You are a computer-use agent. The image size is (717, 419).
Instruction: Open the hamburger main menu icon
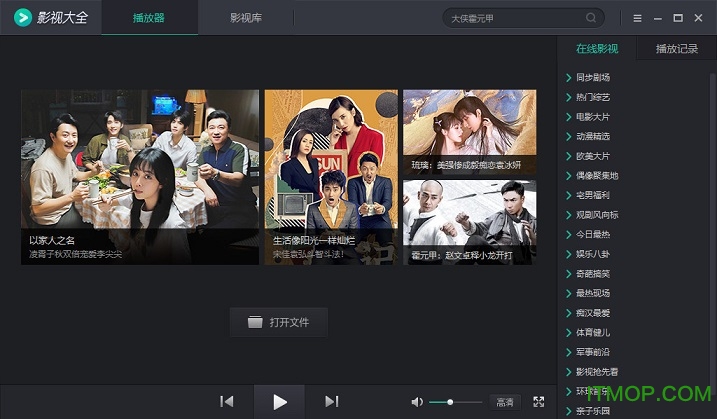(x=637, y=18)
